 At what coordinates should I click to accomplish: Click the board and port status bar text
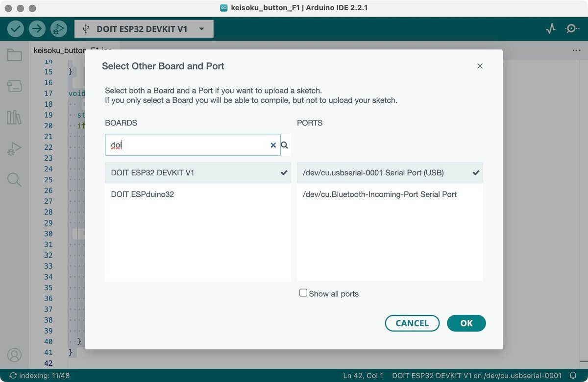pyautogui.click(x=477, y=376)
